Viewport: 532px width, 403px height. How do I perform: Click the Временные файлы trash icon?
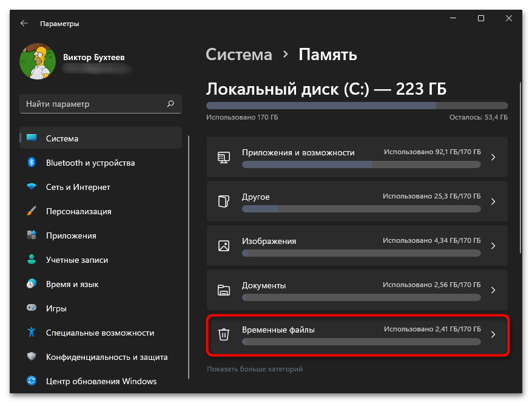coord(224,334)
